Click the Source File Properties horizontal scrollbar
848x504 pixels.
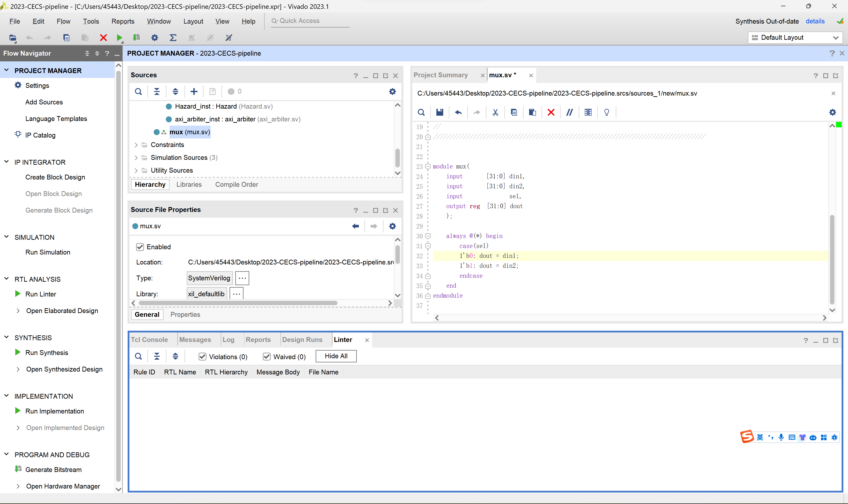coord(238,303)
